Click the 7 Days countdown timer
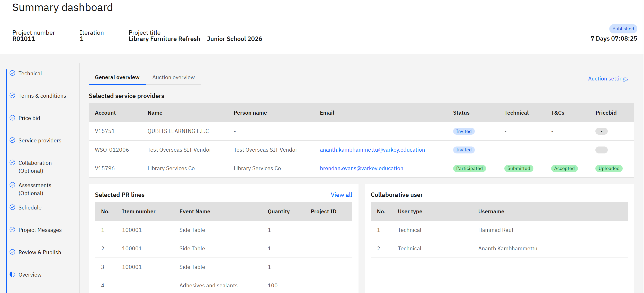 (x=614, y=39)
